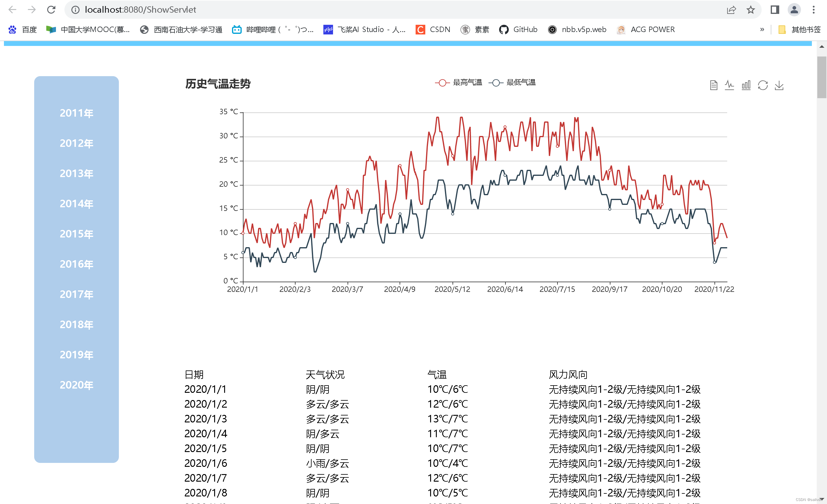
Task: Open browser side panel icon
Action: coord(775,10)
